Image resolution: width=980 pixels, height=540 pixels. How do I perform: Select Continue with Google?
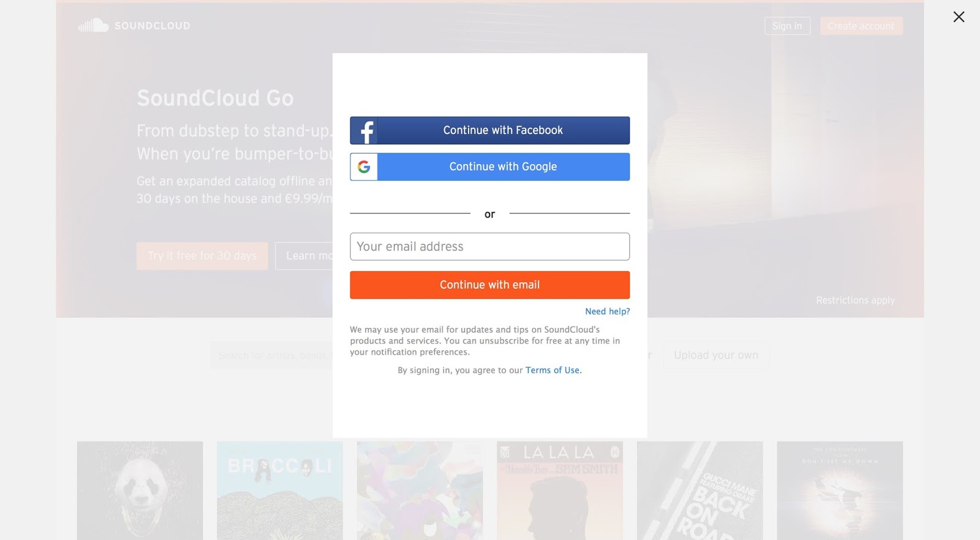(502, 167)
